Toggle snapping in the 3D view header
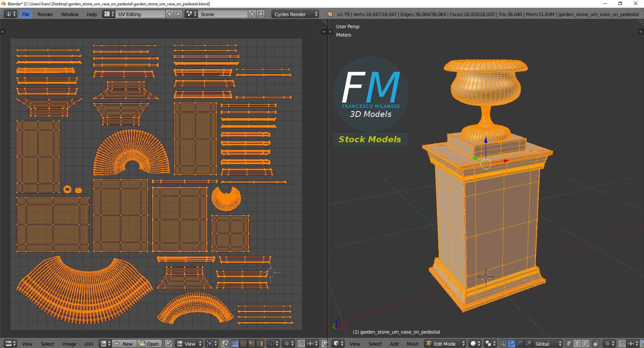Viewport: 644px width, 348px height. pos(622,344)
